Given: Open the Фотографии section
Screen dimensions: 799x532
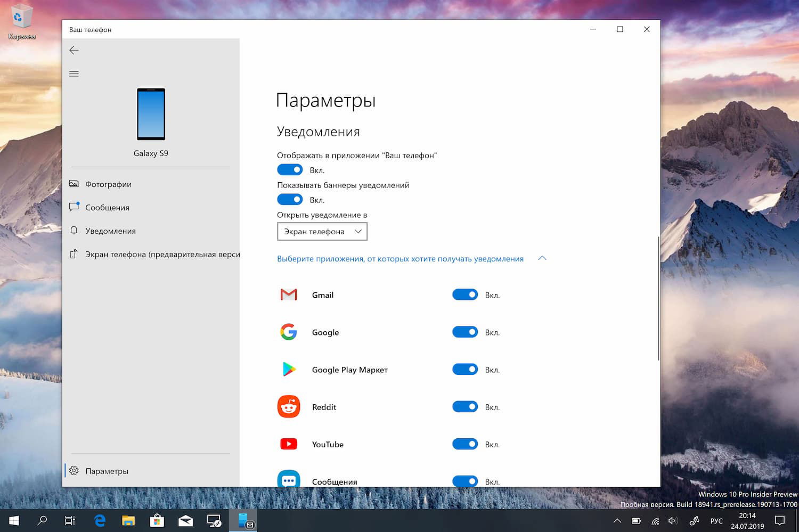Looking at the screenshot, I should pyautogui.click(x=151, y=184).
